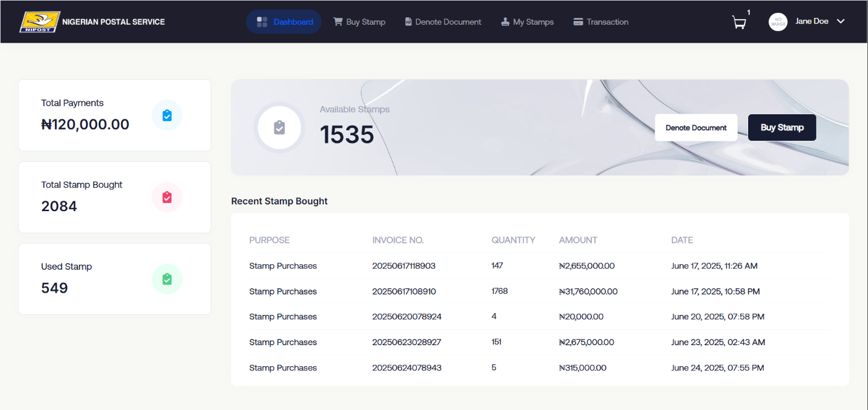Click the Available Stamps count 1535
Viewport: 868px width, 410px height.
point(347,135)
